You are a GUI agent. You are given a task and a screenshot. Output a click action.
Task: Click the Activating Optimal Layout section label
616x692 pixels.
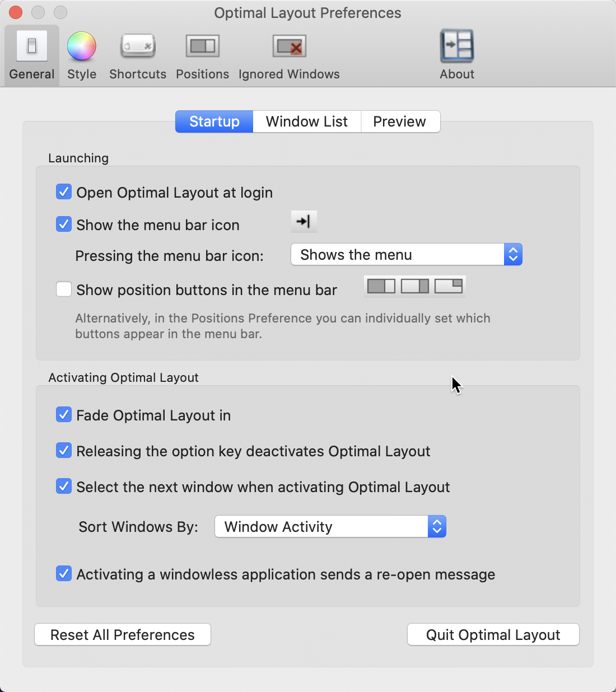click(124, 377)
